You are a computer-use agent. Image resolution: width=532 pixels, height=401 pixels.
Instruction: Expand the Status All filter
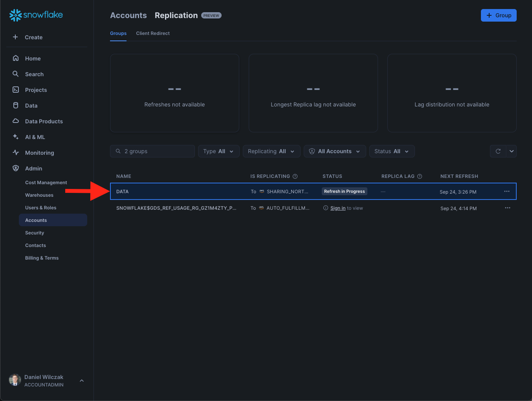point(391,151)
